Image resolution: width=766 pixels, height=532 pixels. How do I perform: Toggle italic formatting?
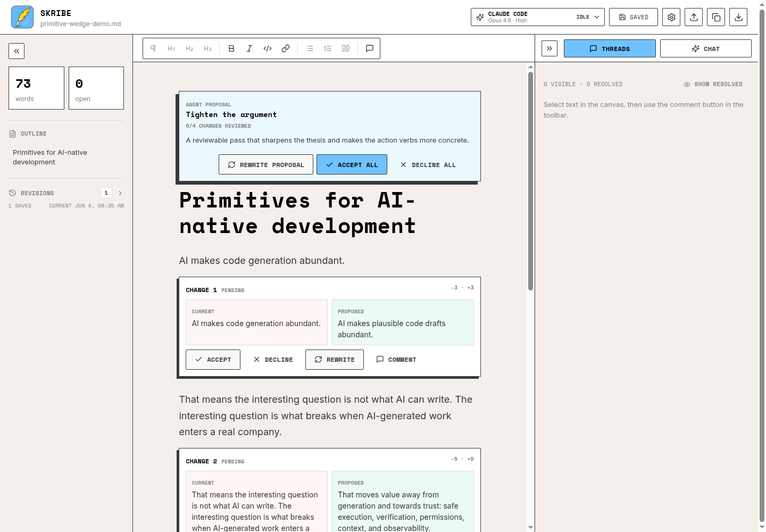(x=249, y=48)
